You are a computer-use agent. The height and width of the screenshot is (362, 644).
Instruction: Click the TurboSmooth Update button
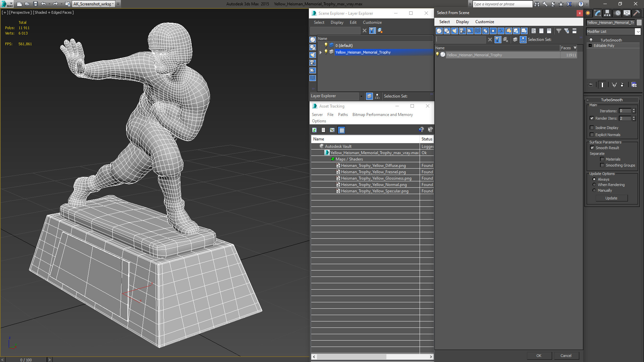[x=611, y=198]
